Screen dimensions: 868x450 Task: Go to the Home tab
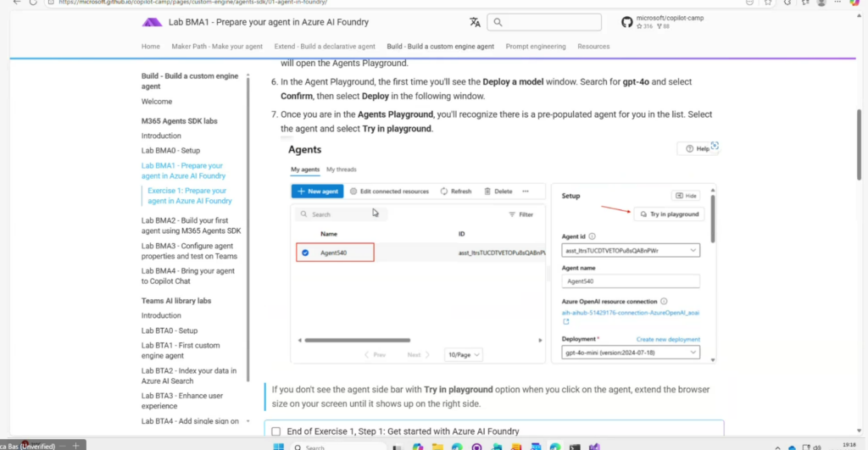click(151, 47)
